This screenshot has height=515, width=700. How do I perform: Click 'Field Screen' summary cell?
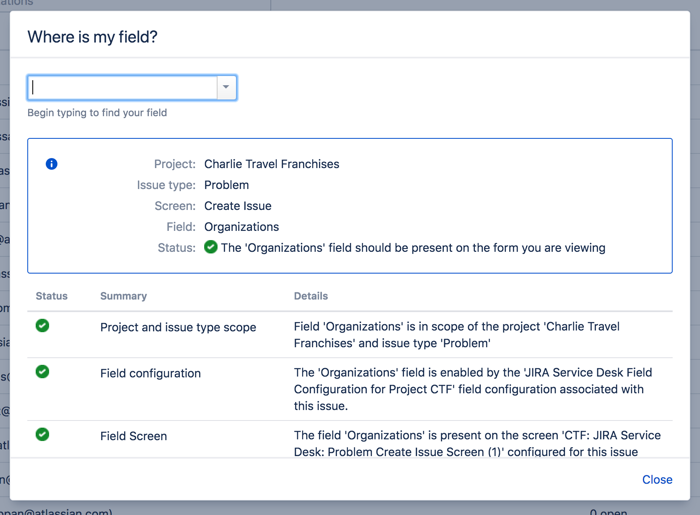pyautogui.click(x=133, y=436)
